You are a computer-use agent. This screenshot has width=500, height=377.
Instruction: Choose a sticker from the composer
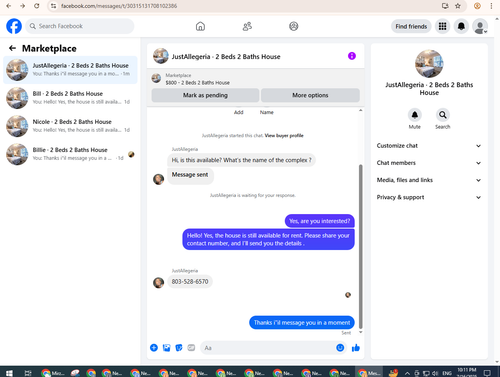click(179, 348)
